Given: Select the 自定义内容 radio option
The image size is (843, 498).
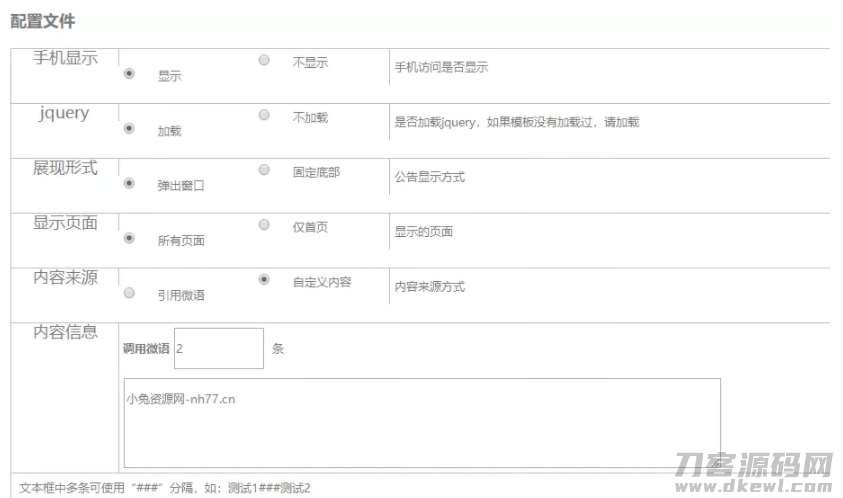Looking at the screenshot, I should click(264, 280).
